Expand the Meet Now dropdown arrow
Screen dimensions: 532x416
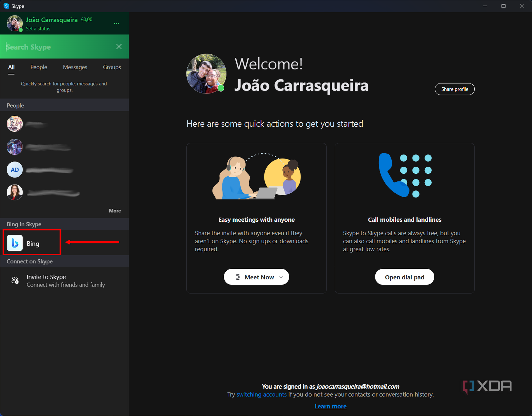281,277
